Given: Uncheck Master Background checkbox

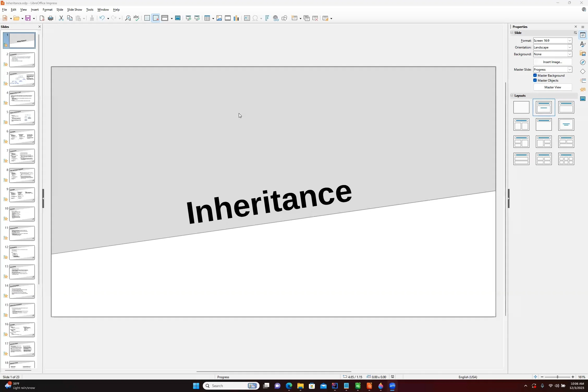Looking at the screenshot, I should [x=535, y=75].
